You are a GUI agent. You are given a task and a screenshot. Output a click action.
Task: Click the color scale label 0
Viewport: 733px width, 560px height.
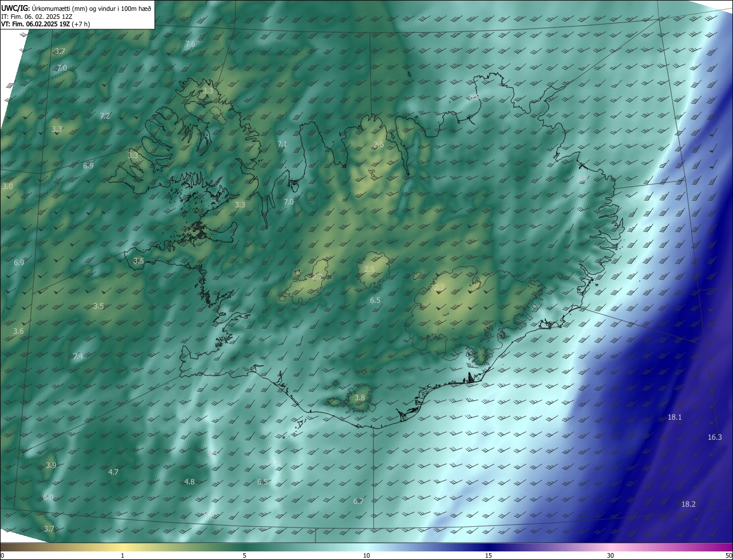coord(2,555)
